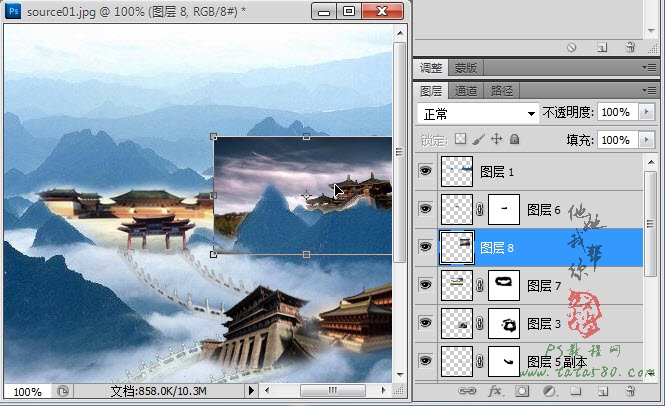Create a new layer group
665x406 pixels.
coord(576,391)
